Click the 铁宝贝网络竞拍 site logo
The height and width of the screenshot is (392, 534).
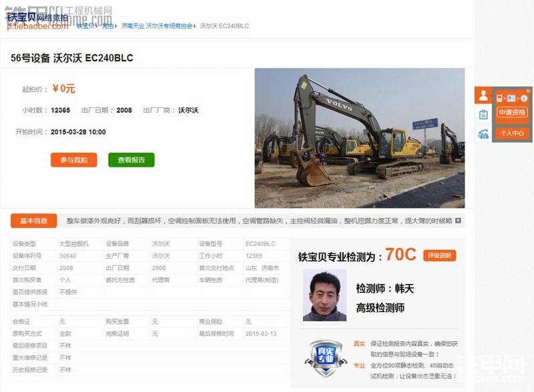37,21
